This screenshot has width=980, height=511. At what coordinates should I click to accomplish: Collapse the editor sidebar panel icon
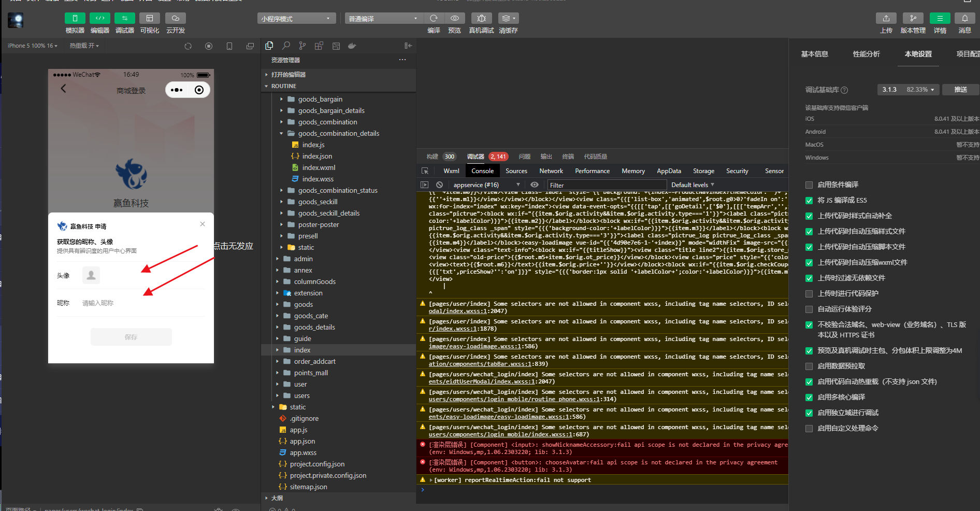[408, 46]
